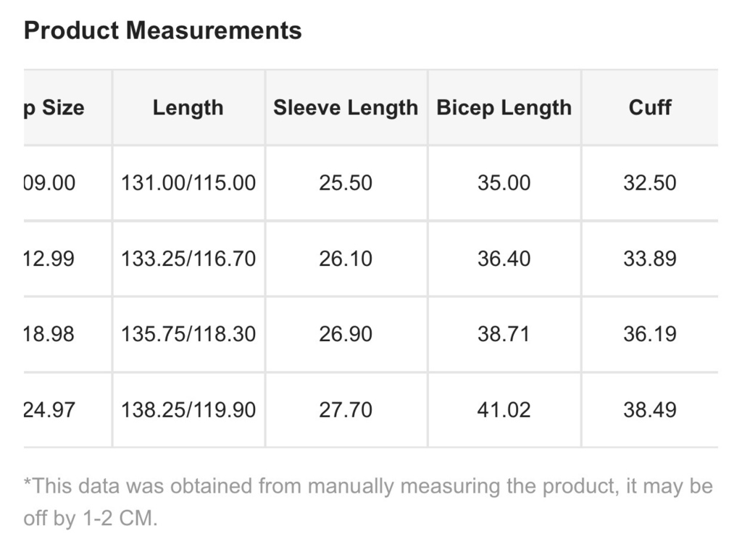The width and height of the screenshot is (742, 560).
Task: Click sleeve length value 27.70
Action: [346, 410]
